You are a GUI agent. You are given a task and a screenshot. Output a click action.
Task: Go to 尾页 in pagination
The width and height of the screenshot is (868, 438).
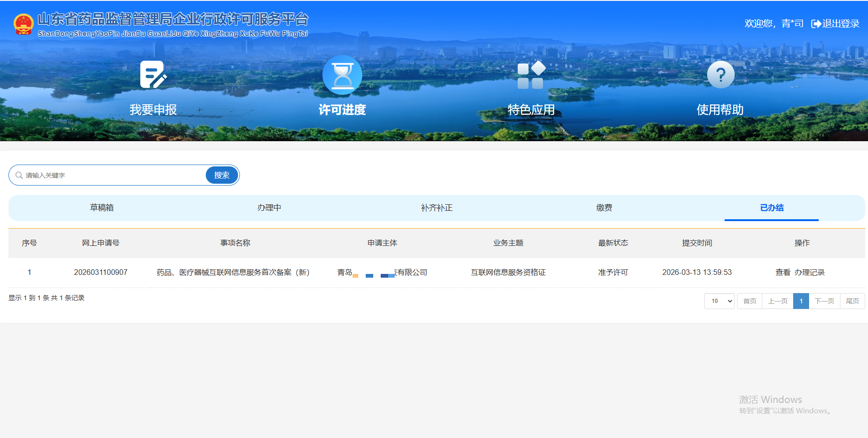[852, 301]
